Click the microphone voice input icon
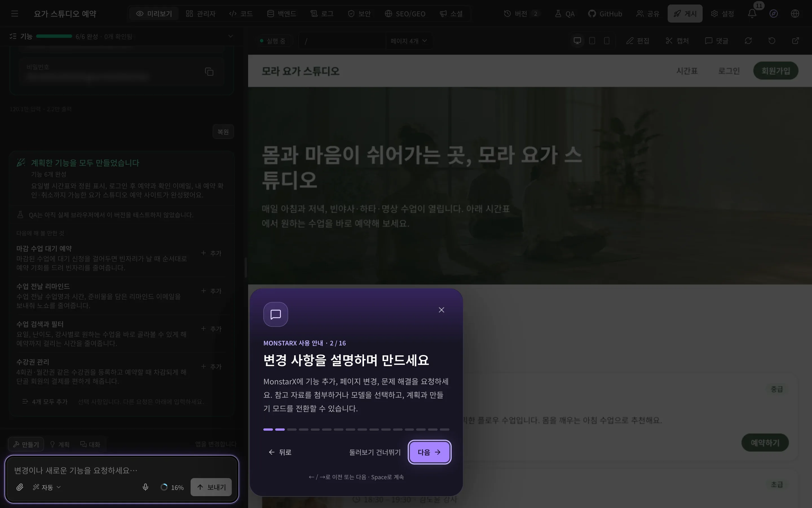The height and width of the screenshot is (508, 812). coord(145,487)
